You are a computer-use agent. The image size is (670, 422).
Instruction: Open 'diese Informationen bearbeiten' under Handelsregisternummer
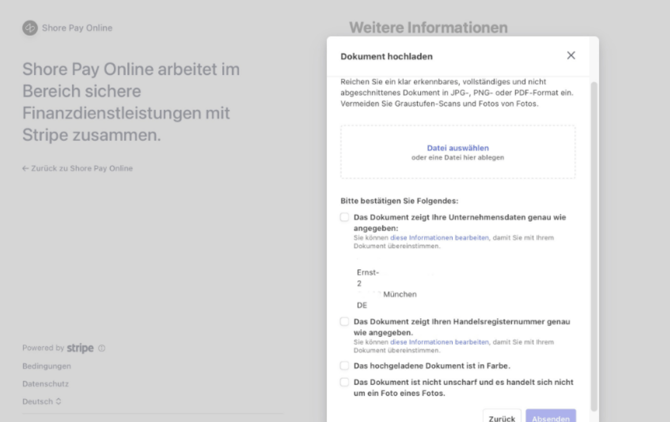439,342
